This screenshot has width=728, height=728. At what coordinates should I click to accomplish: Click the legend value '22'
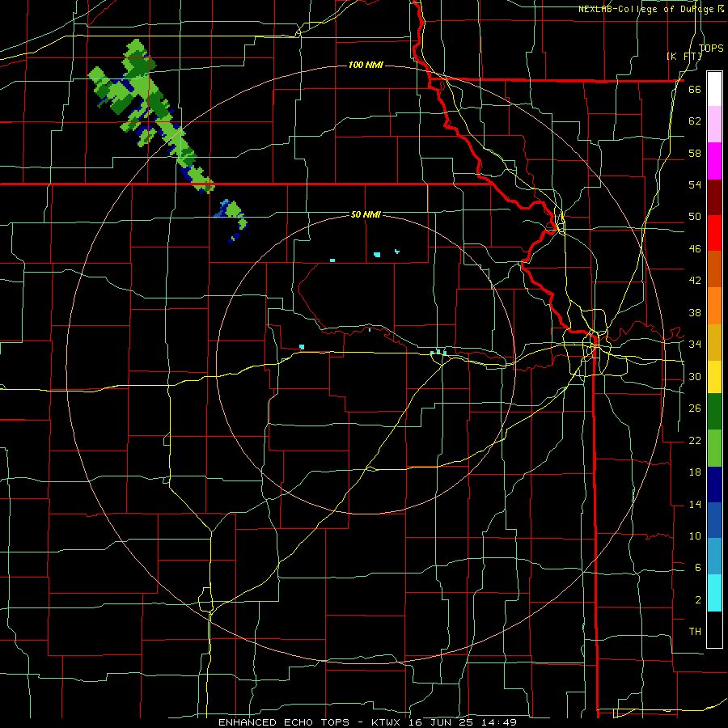[695, 440]
